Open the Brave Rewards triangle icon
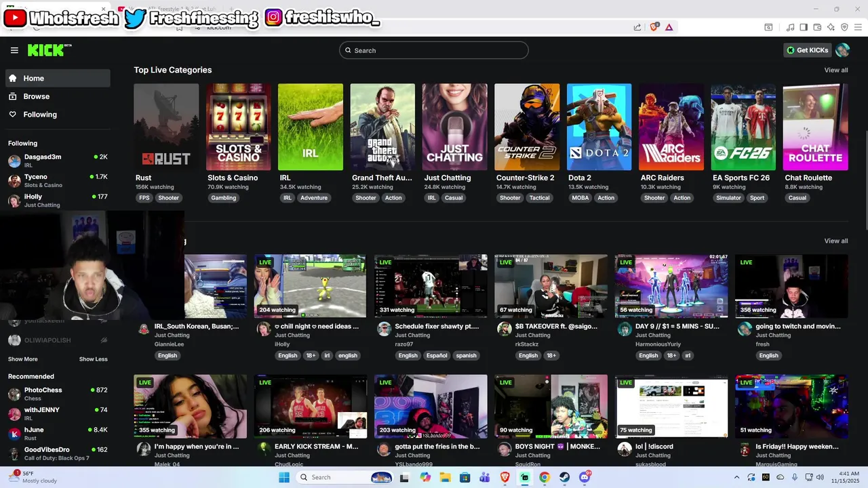Screen dimensions: 868x488 pos(669,27)
